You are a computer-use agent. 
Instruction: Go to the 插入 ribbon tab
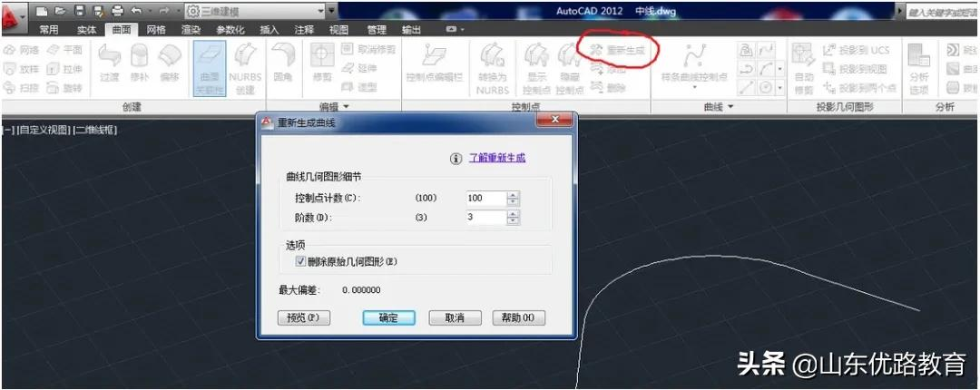click(x=269, y=29)
